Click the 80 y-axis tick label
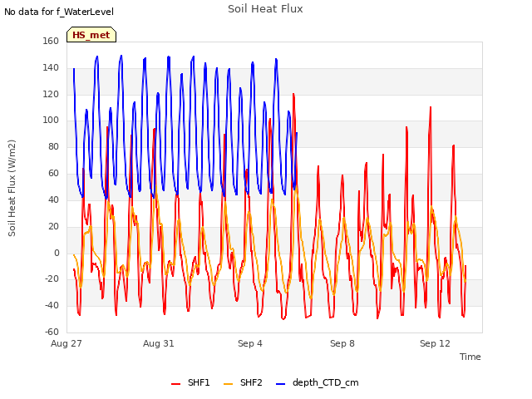532x399 pixels. 53,146
